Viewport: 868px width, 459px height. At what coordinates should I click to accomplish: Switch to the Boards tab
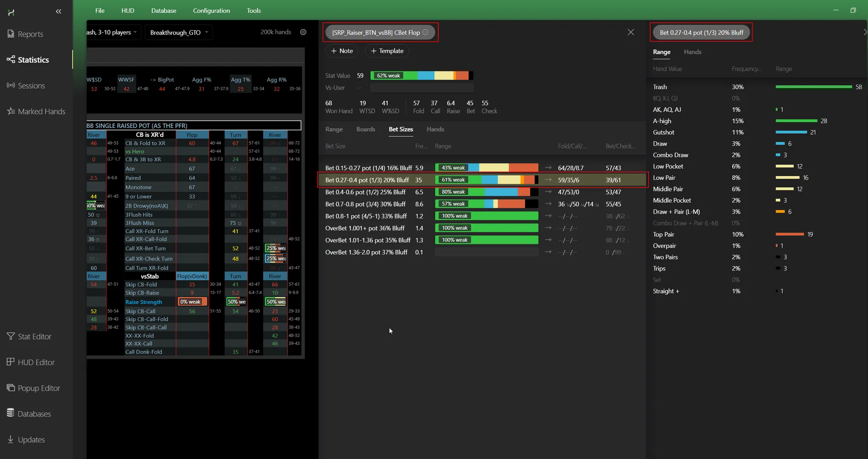365,129
